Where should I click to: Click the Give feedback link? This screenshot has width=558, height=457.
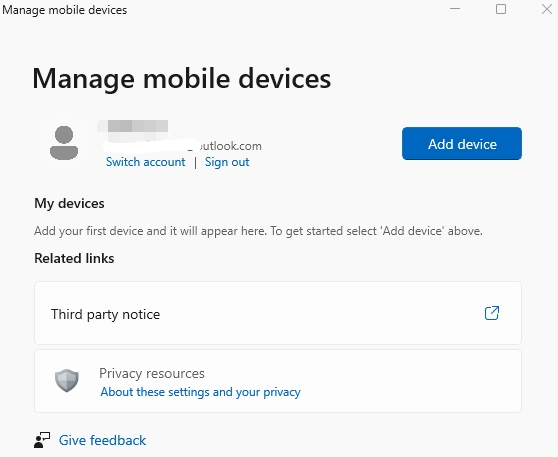coord(102,440)
